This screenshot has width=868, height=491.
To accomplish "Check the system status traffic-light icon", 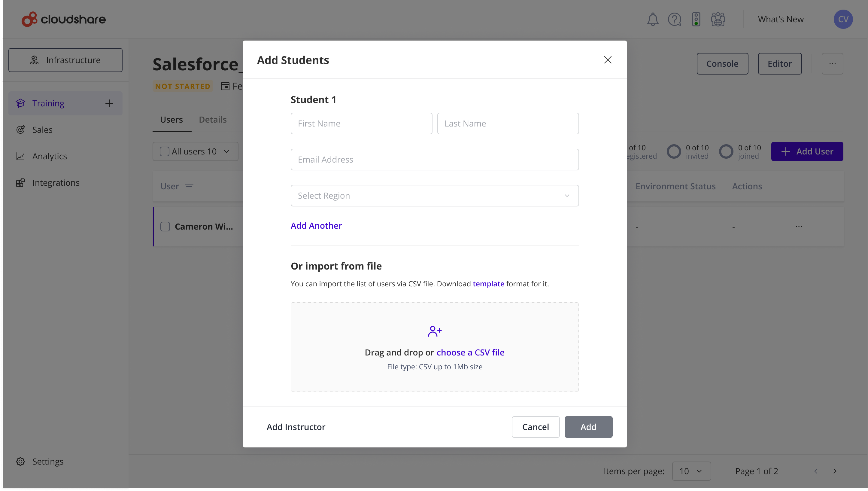I will (x=696, y=19).
